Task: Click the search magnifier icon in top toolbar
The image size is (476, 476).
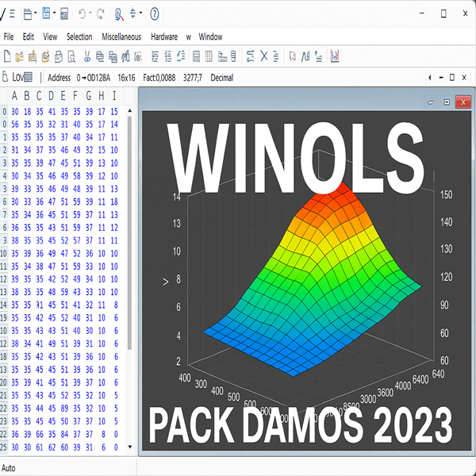Action: coord(119,14)
